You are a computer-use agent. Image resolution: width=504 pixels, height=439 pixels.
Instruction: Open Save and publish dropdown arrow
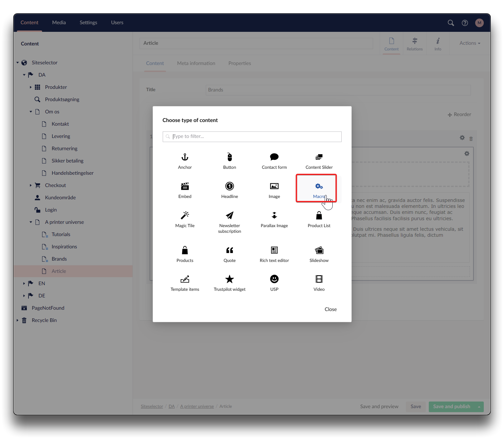pyautogui.click(x=479, y=407)
